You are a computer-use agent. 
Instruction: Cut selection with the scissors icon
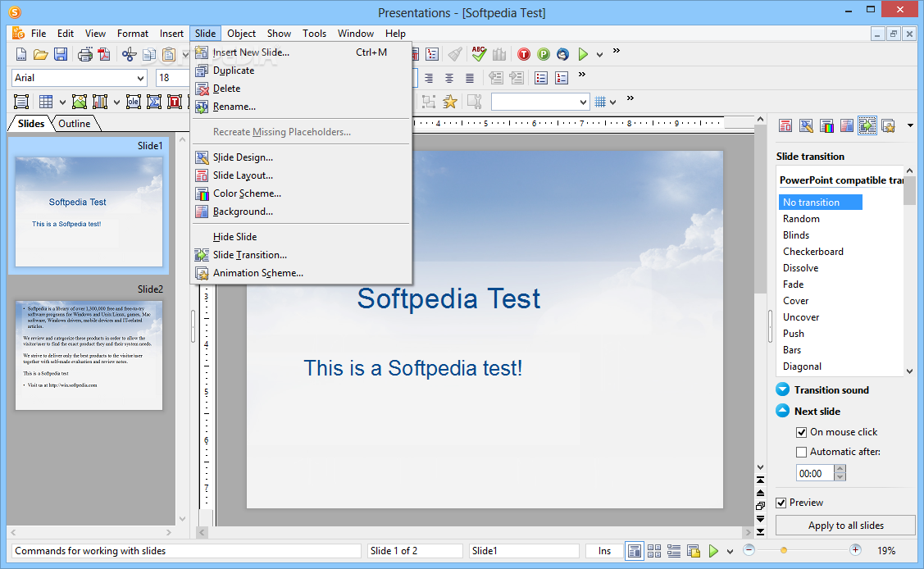[129, 55]
